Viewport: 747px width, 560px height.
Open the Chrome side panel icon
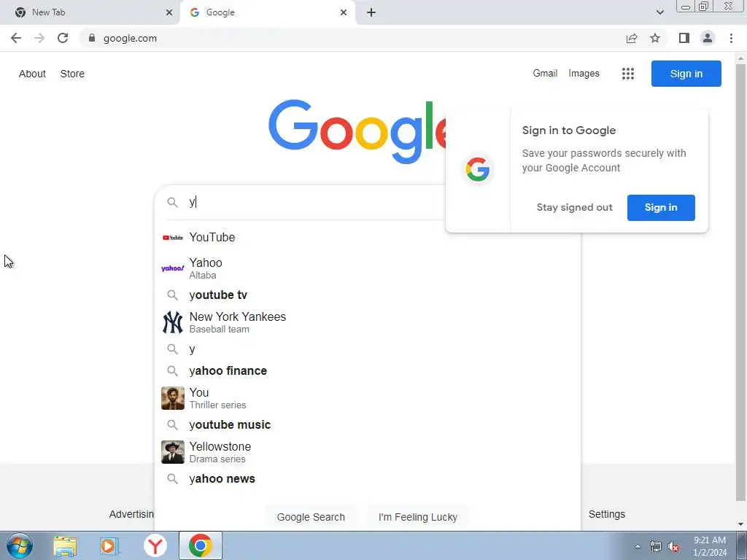click(x=684, y=38)
